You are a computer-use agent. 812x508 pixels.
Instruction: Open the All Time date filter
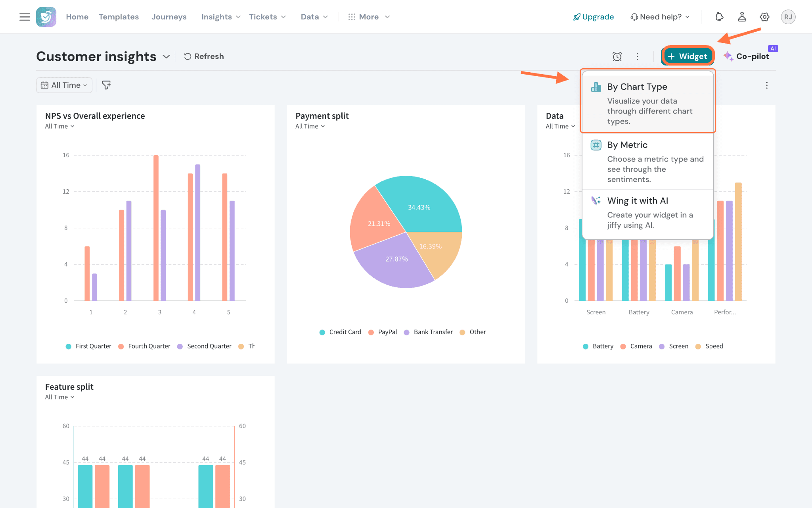coord(64,85)
